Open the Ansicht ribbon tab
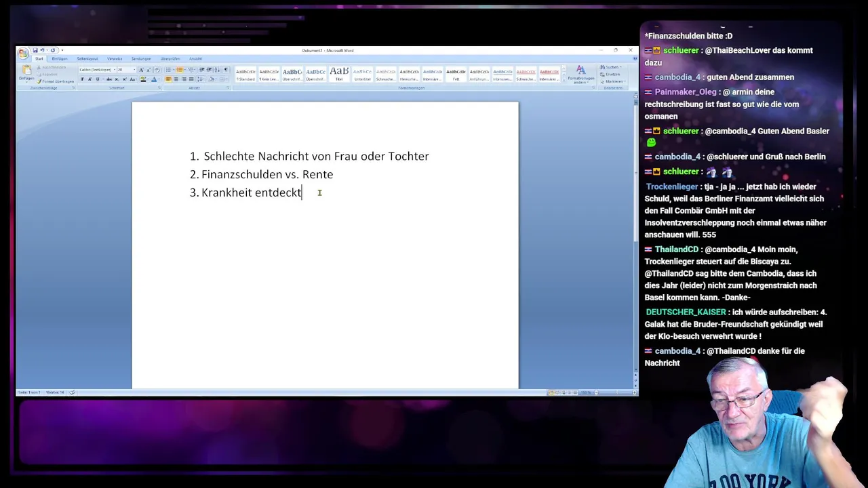This screenshot has width=868, height=488. 195,59
